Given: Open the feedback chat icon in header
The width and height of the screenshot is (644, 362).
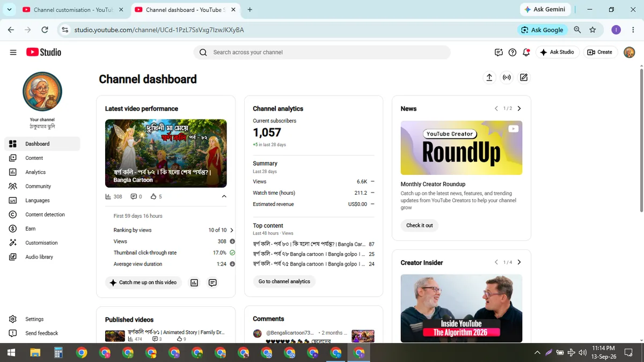Looking at the screenshot, I should coord(499,52).
